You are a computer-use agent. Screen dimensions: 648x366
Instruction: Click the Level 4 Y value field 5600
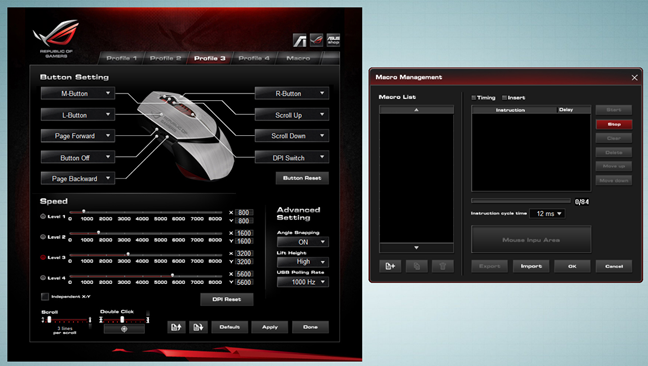point(243,282)
